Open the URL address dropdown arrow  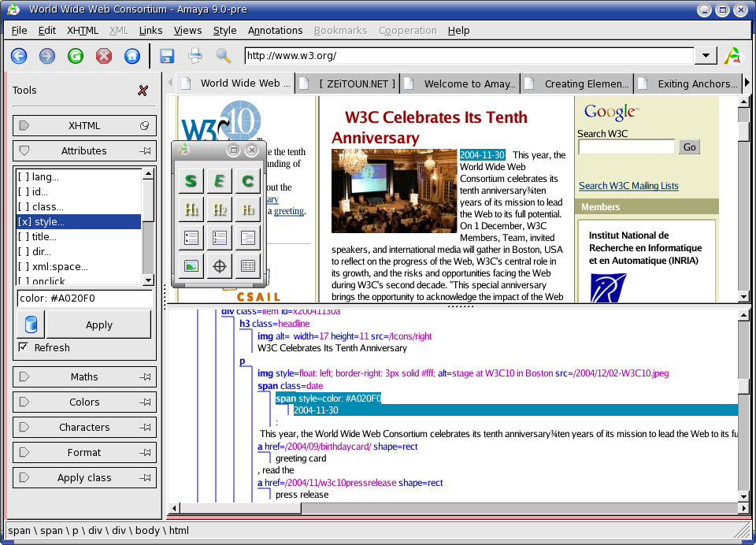coord(706,56)
